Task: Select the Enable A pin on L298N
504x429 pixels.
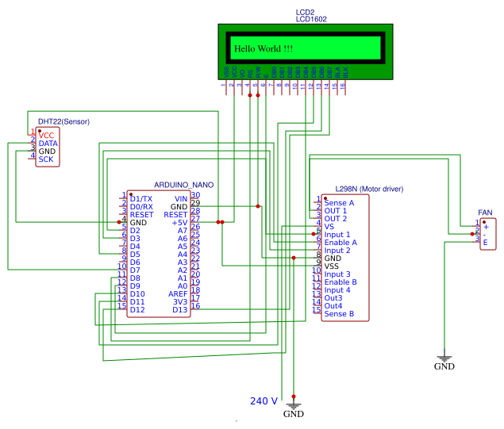Action: click(340, 243)
